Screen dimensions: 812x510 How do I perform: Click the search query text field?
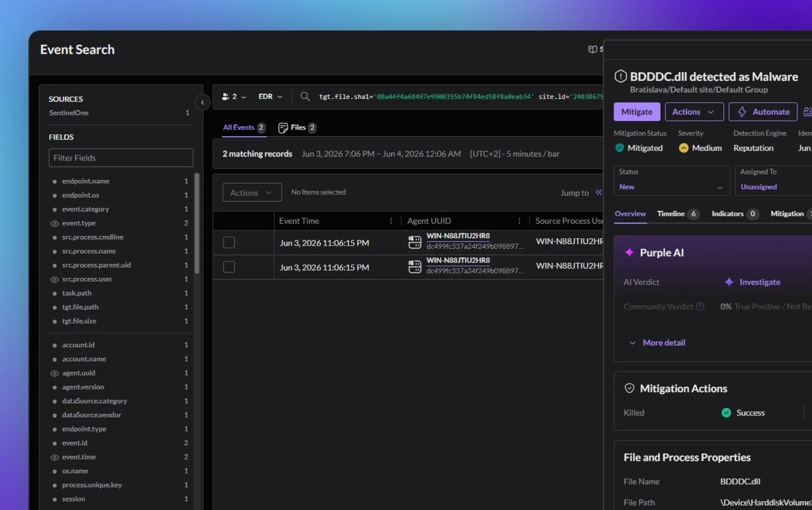461,97
